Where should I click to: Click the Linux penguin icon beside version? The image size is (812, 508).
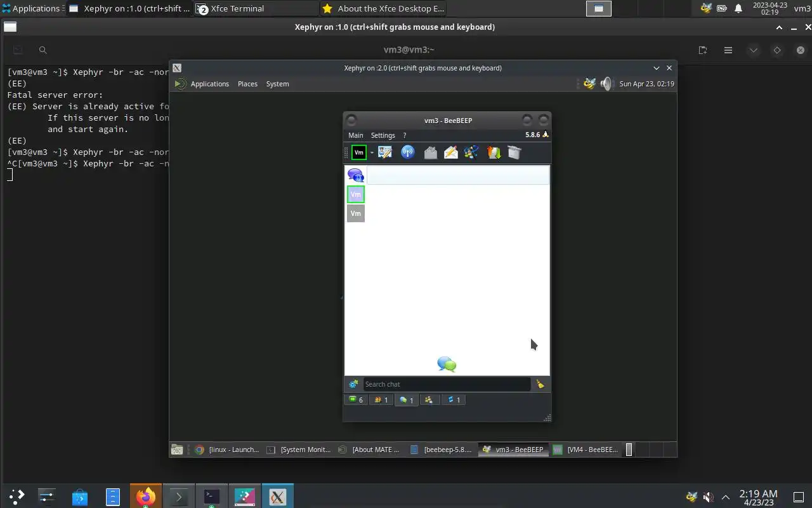546,135
